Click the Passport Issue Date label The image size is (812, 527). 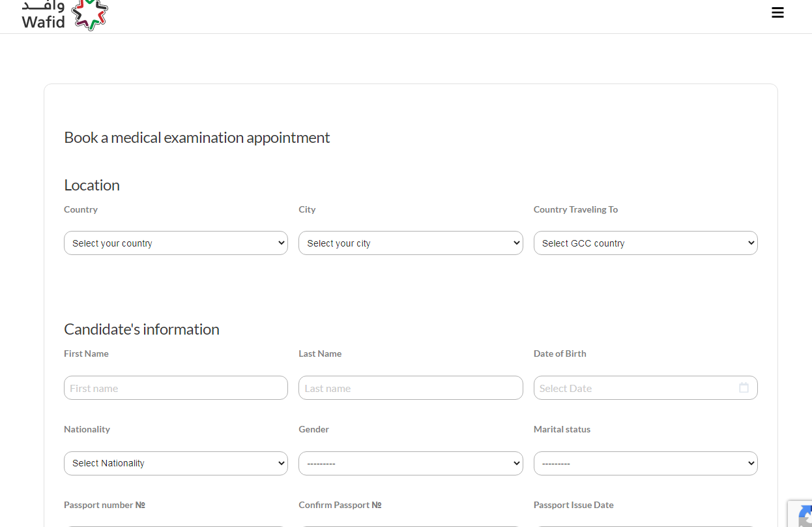point(573,505)
